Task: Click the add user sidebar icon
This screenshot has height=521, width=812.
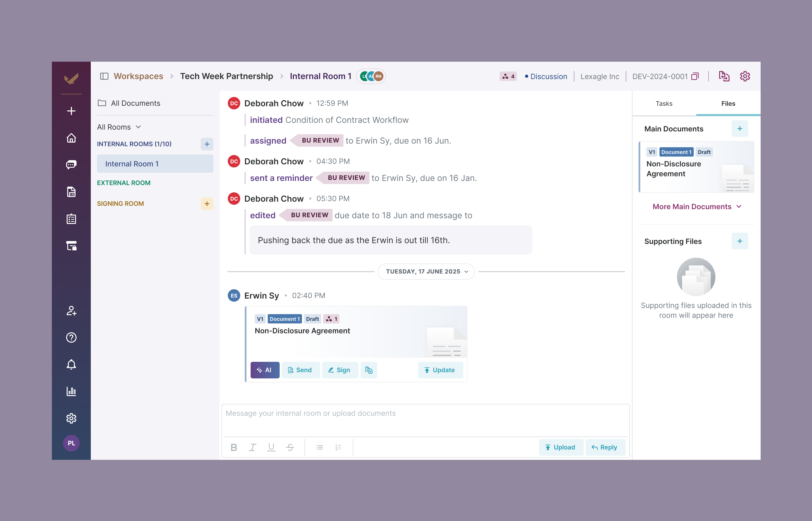Action: point(71,311)
